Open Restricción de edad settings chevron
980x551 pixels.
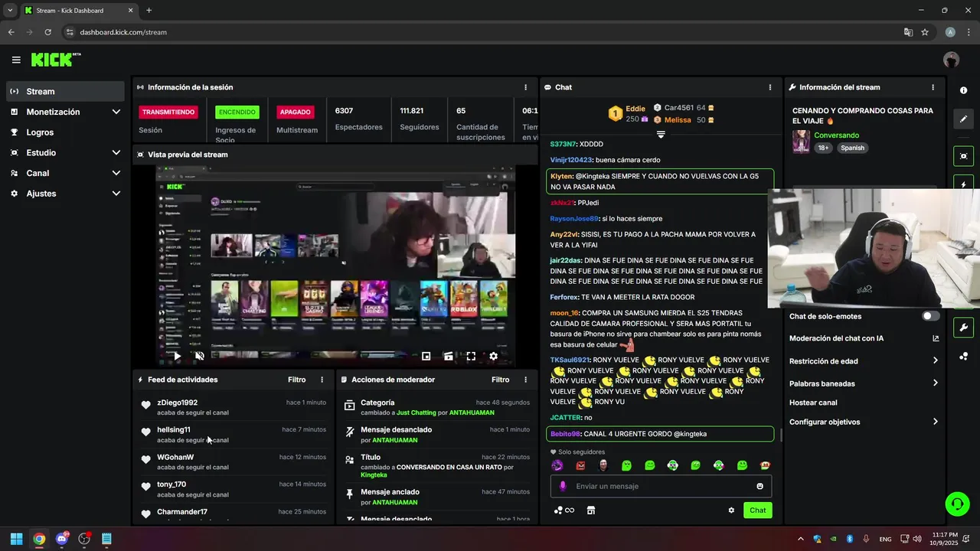[x=936, y=360]
